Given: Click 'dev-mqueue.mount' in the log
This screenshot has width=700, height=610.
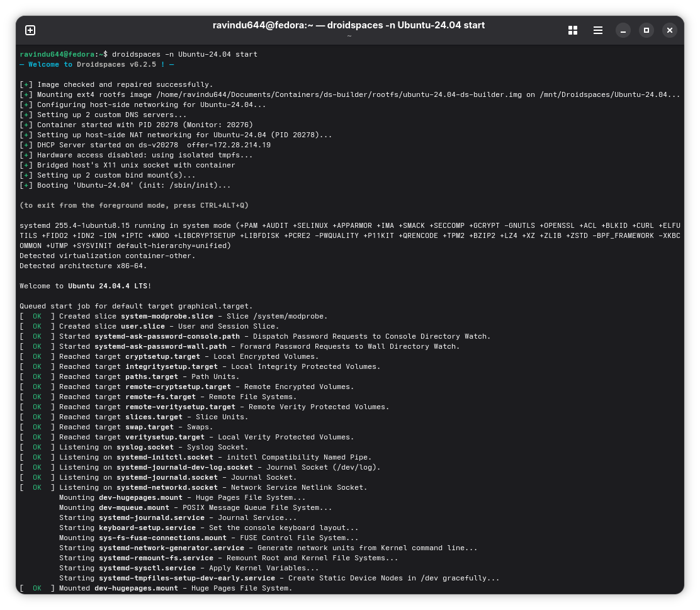Looking at the screenshot, I should 134,508.
